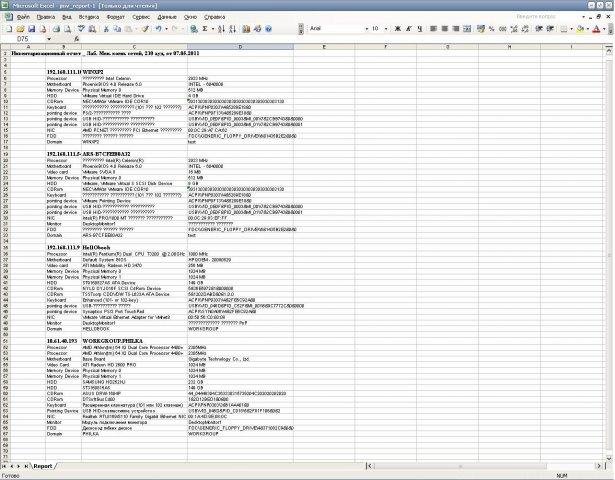This screenshot has width=615, height=480.
Task: Apply Percent style format
Action: click(491, 29)
